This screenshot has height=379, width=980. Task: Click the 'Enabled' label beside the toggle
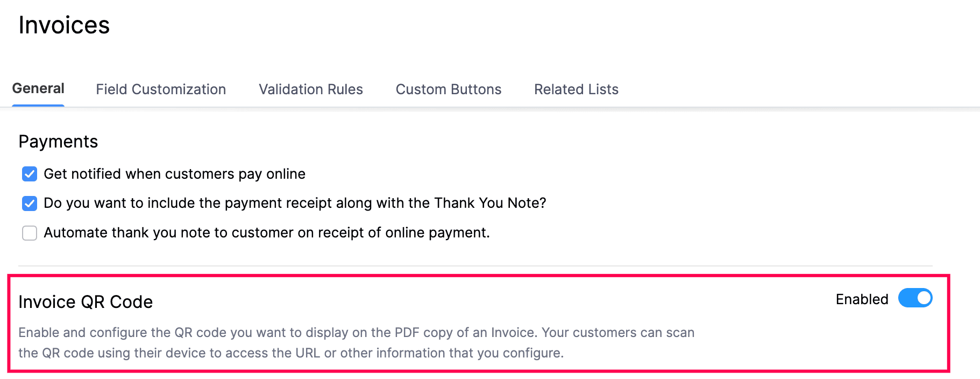coord(862,299)
